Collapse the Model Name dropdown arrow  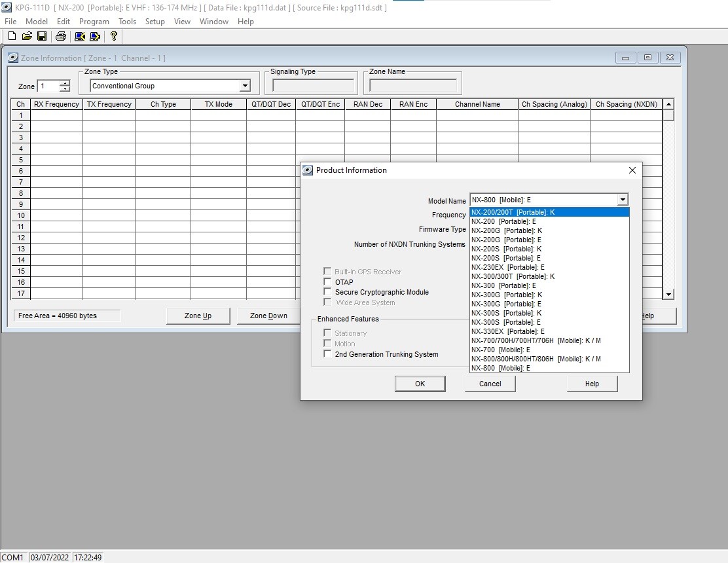pos(622,200)
